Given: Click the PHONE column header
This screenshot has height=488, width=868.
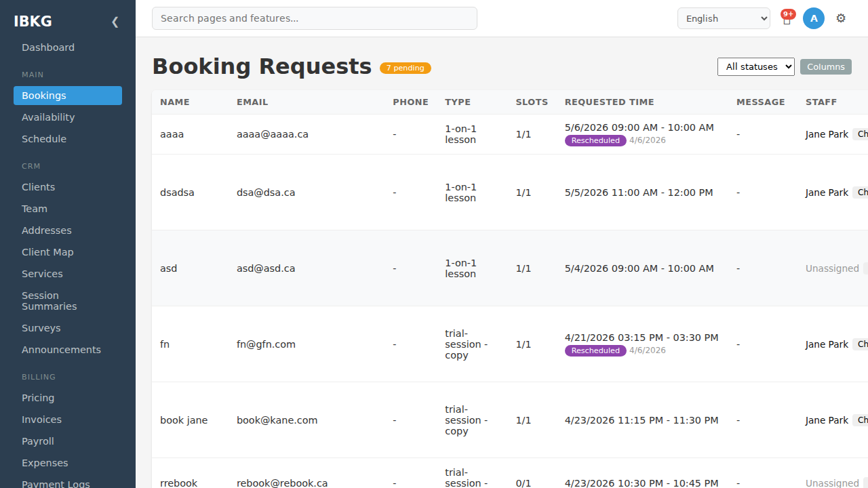Looking at the screenshot, I should [410, 102].
